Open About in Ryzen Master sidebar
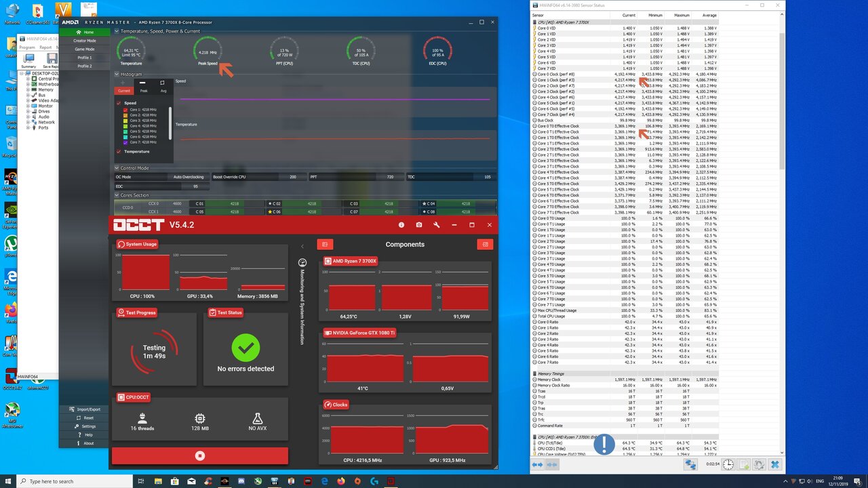 85,443
